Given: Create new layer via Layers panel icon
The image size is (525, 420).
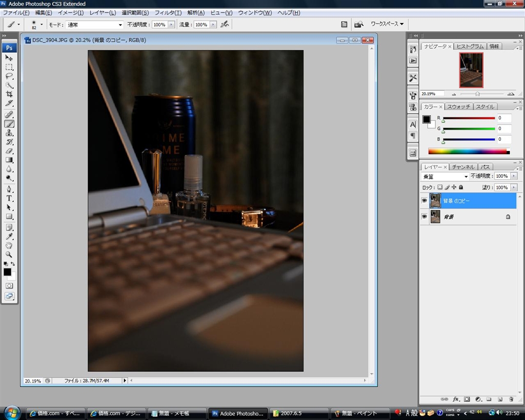Looking at the screenshot, I should tap(500, 399).
